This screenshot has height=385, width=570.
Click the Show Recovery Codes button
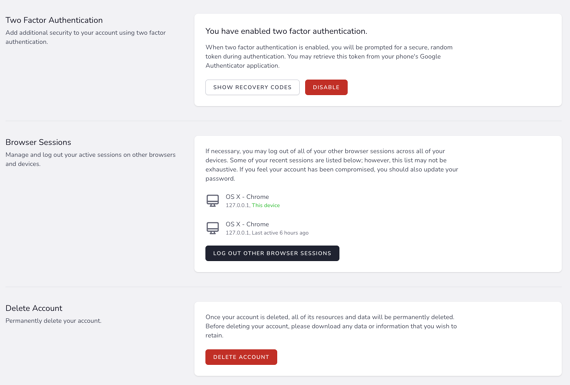click(x=252, y=87)
